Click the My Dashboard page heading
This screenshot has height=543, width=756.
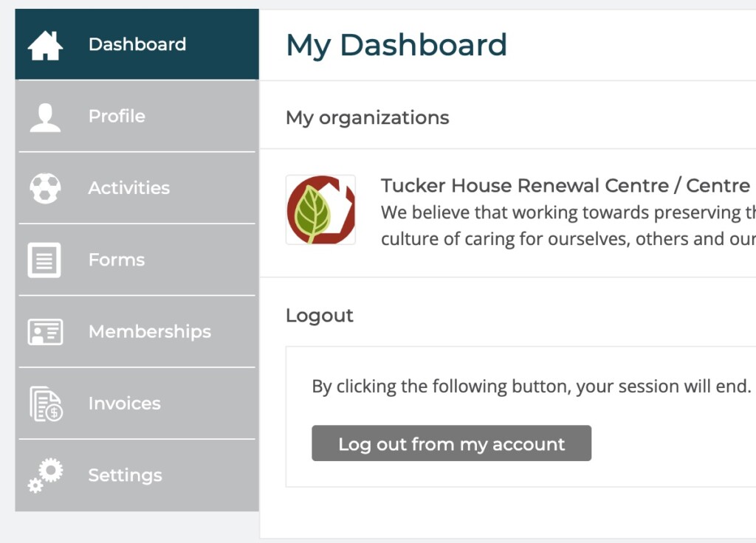tap(396, 45)
